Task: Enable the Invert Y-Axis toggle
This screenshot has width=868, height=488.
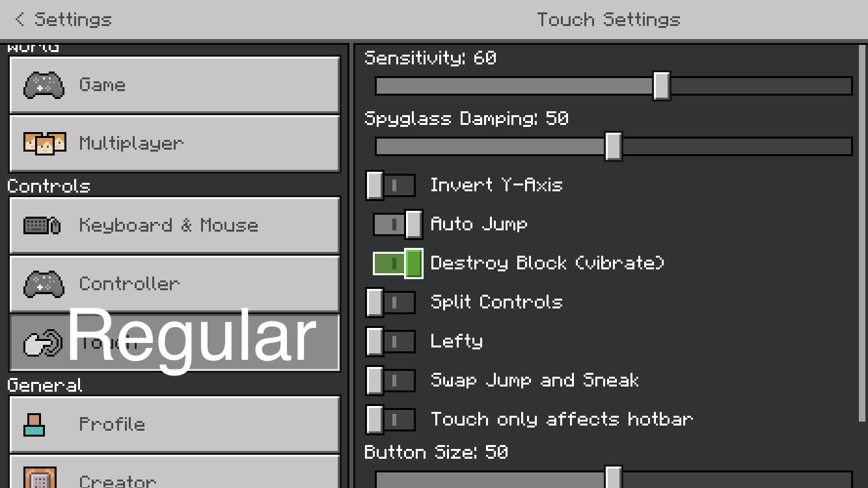Action: click(390, 185)
